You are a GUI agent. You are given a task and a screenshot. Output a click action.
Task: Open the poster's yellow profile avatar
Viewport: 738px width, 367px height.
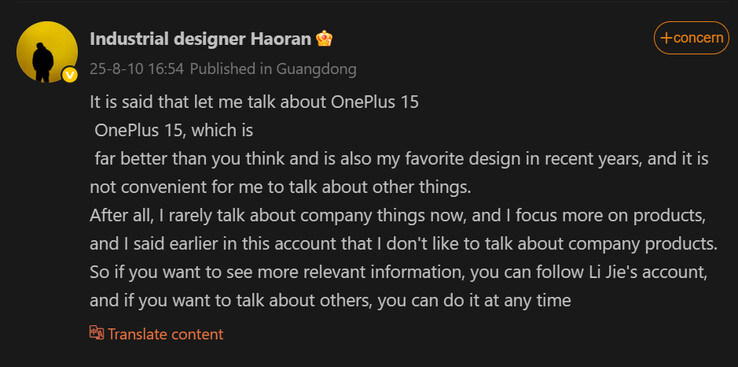[x=47, y=52]
